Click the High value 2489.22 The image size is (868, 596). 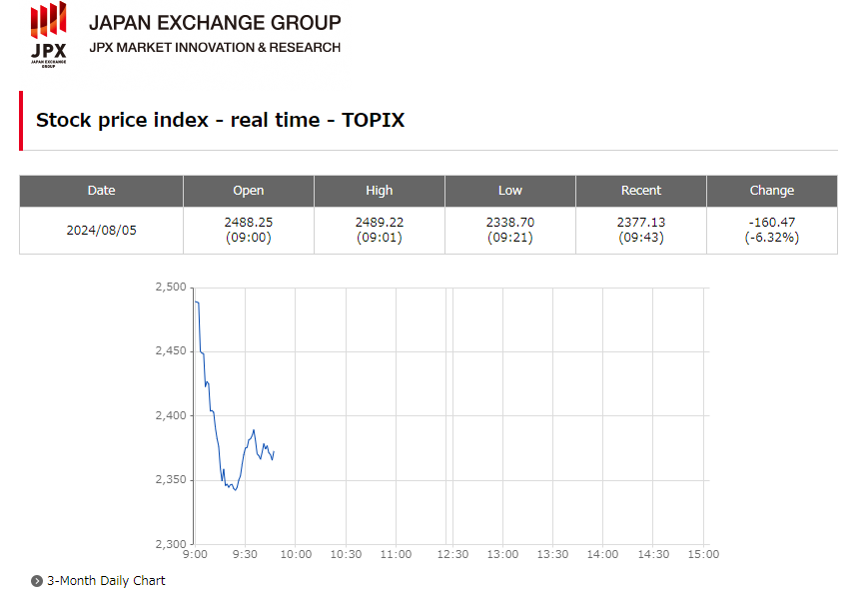pyautogui.click(x=380, y=223)
